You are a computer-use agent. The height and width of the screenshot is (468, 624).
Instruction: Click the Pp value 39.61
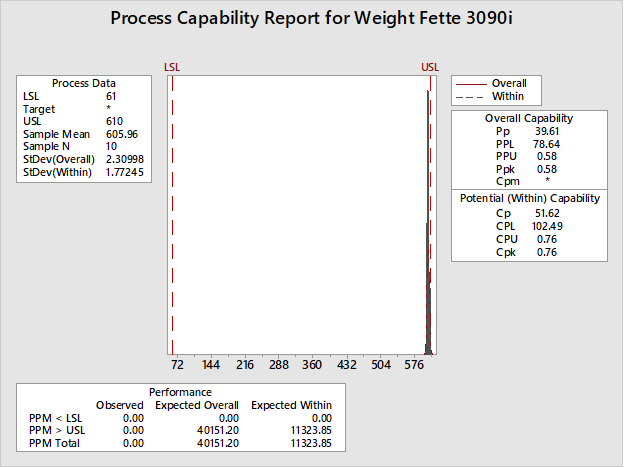pos(547,131)
